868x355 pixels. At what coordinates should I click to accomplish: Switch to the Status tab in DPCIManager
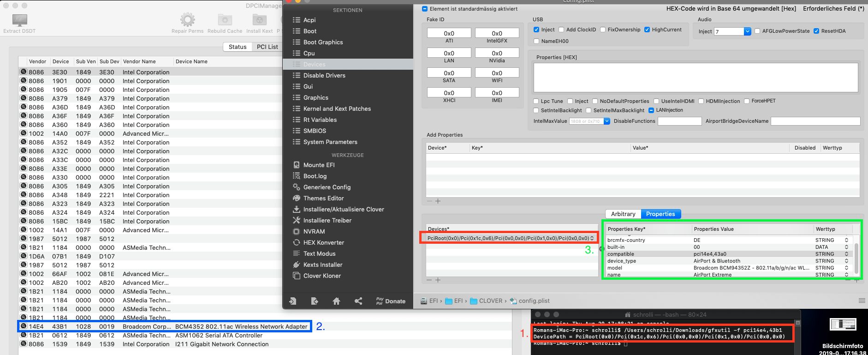tap(238, 47)
